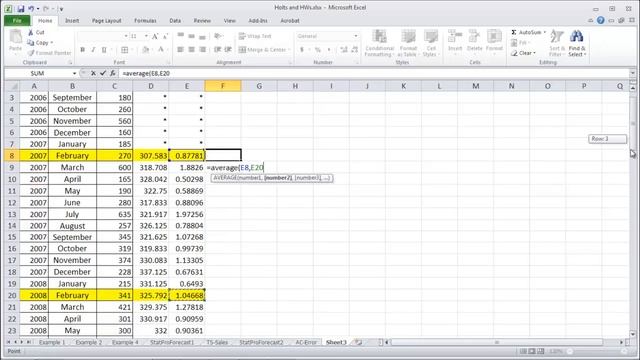Decrease decimal places
Image resolution: width=640 pixels, height=360 pixels.
coord(354,50)
